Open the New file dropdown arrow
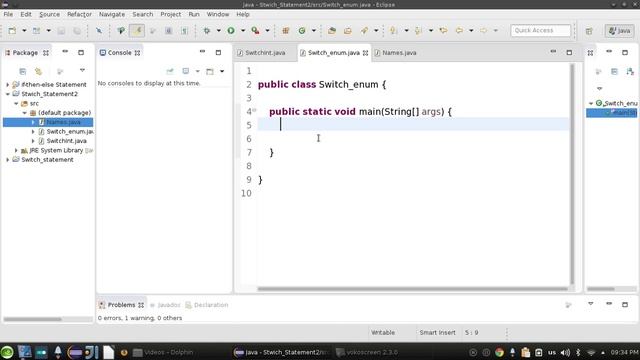640x360 pixels. (24, 31)
